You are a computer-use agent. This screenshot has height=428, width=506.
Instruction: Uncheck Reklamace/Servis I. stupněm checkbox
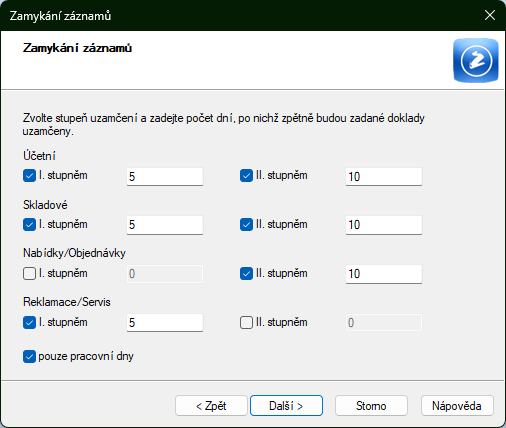[x=29, y=323]
